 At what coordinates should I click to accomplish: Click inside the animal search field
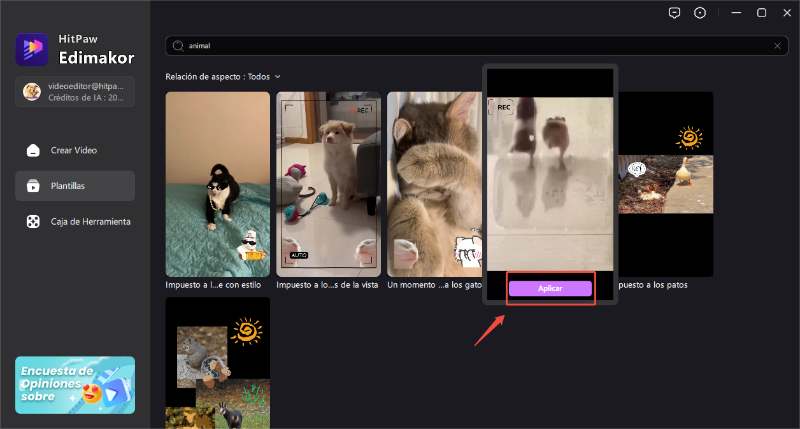tap(470, 46)
